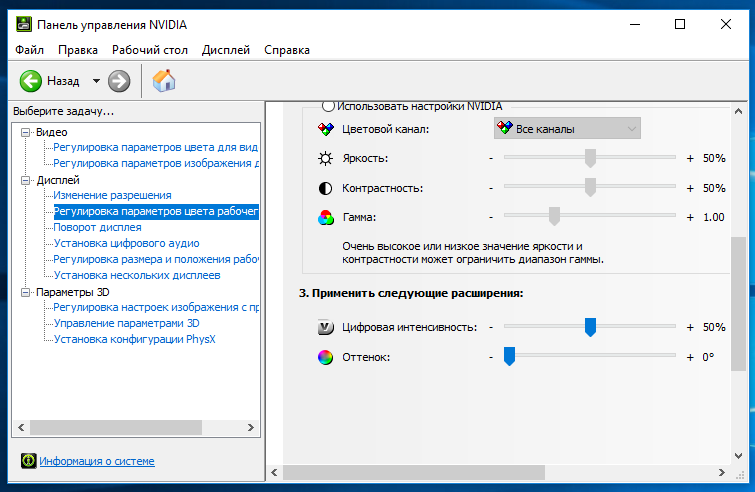Open the Дисплей menu
This screenshot has height=492, width=755.
226,50
